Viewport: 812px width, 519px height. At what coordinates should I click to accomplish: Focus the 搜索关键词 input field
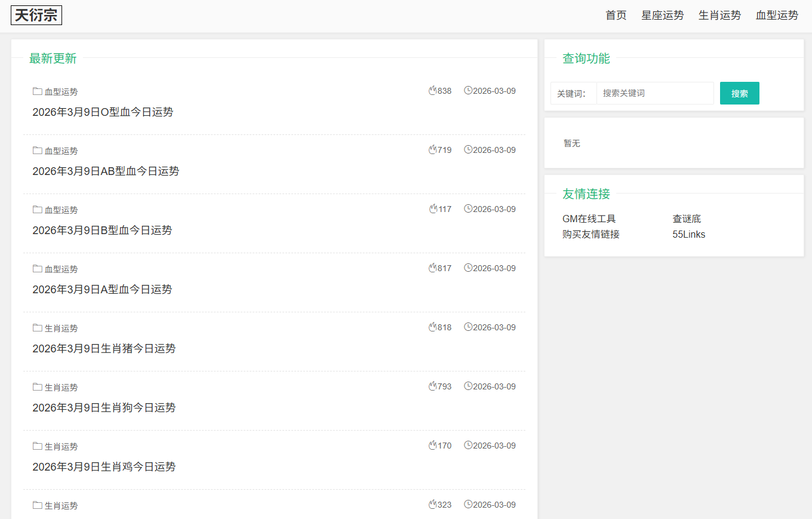pos(654,93)
